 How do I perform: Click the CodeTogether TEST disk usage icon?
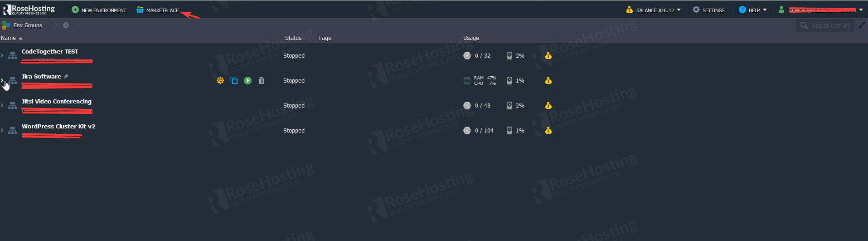(x=509, y=55)
